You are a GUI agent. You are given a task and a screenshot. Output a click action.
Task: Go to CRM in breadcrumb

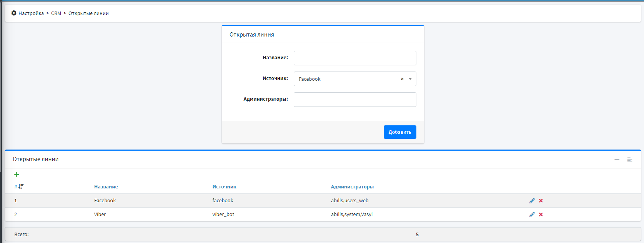click(56, 13)
